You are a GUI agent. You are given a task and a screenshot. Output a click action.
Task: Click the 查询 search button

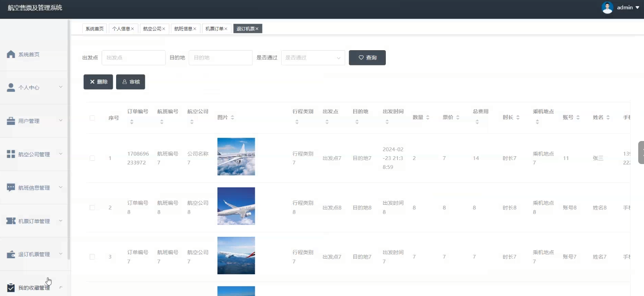367,58
